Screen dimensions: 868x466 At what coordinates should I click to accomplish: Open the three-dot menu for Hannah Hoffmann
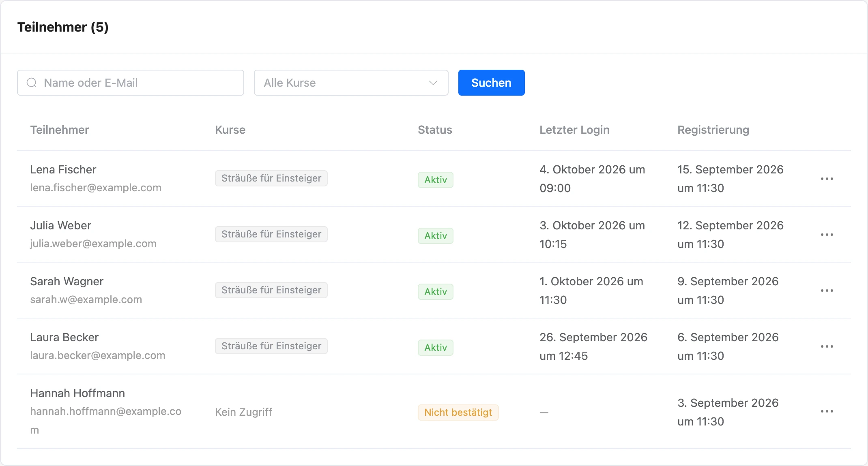coord(827,411)
